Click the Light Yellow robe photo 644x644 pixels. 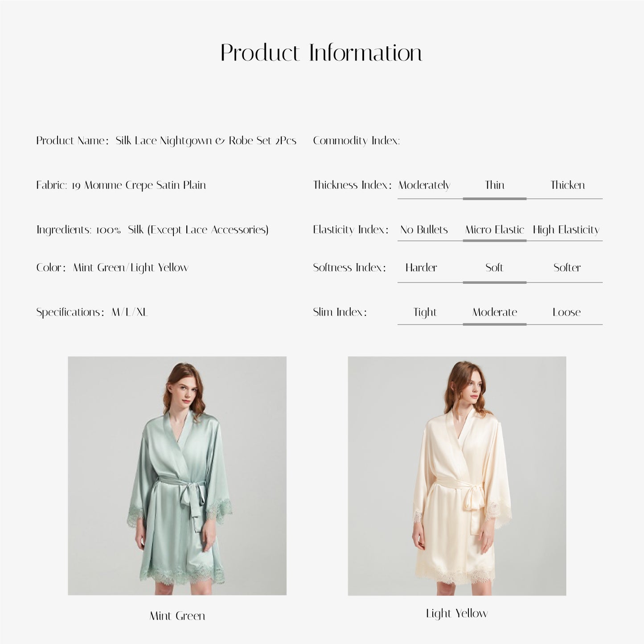[x=457, y=476]
